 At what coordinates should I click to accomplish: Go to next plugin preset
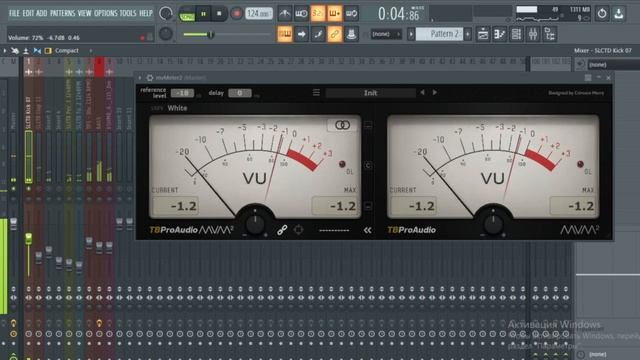click(x=435, y=93)
